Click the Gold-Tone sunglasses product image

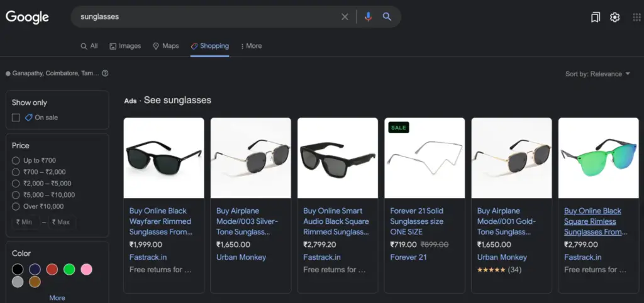point(512,158)
